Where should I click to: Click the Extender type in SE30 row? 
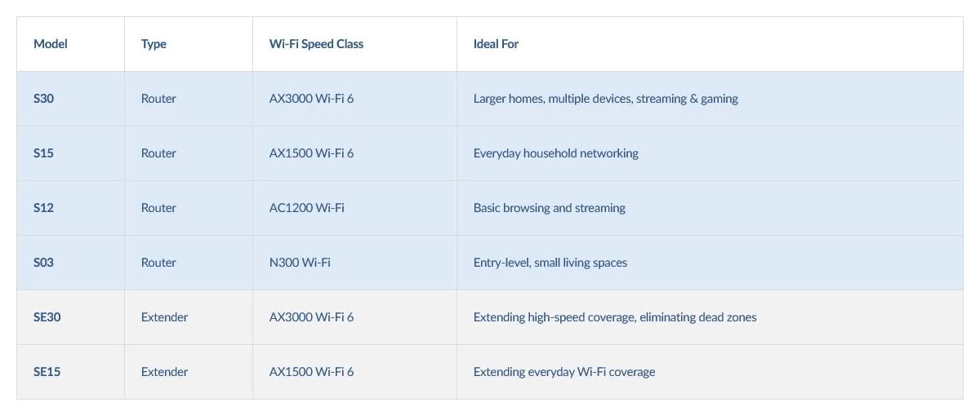pos(164,317)
